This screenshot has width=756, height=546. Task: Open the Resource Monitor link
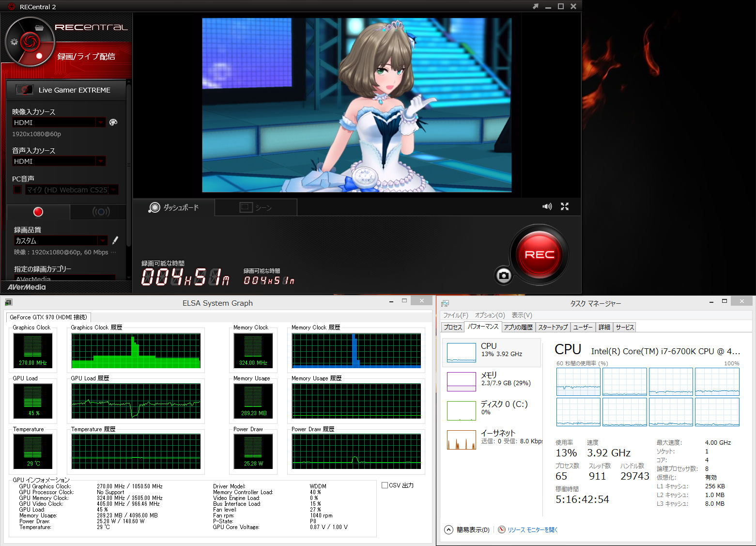tap(533, 530)
